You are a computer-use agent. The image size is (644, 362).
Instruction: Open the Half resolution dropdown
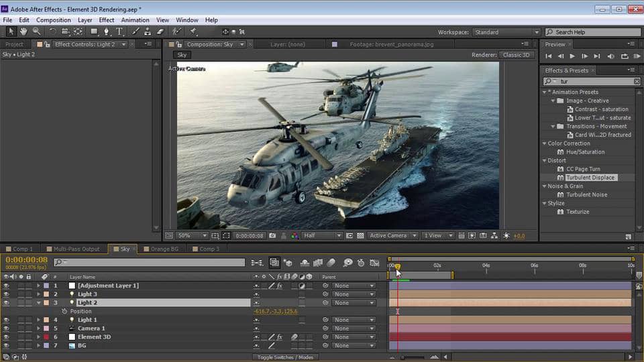(322, 235)
